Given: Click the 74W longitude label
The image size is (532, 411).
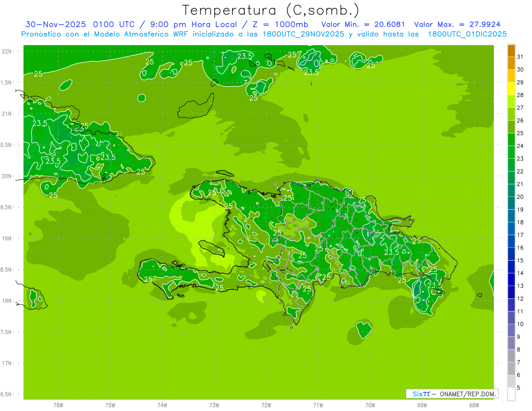Looking at the screenshot, I should pos(162,405).
